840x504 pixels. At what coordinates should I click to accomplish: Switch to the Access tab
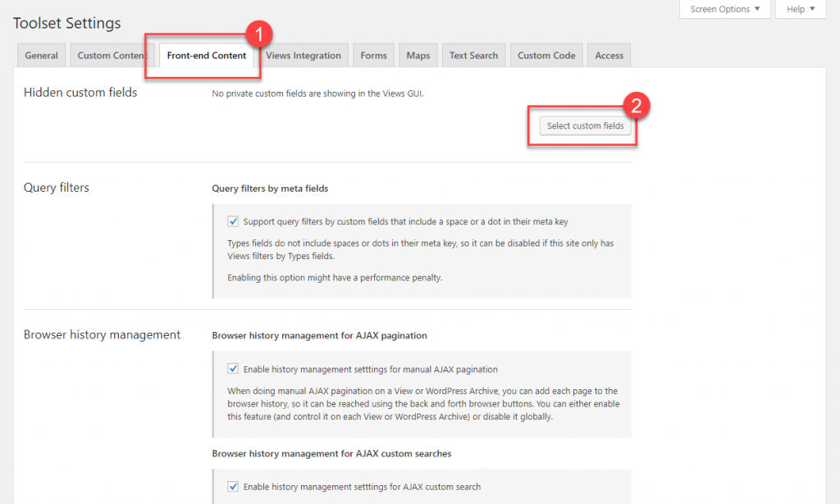pyautogui.click(x=609, y=55)
